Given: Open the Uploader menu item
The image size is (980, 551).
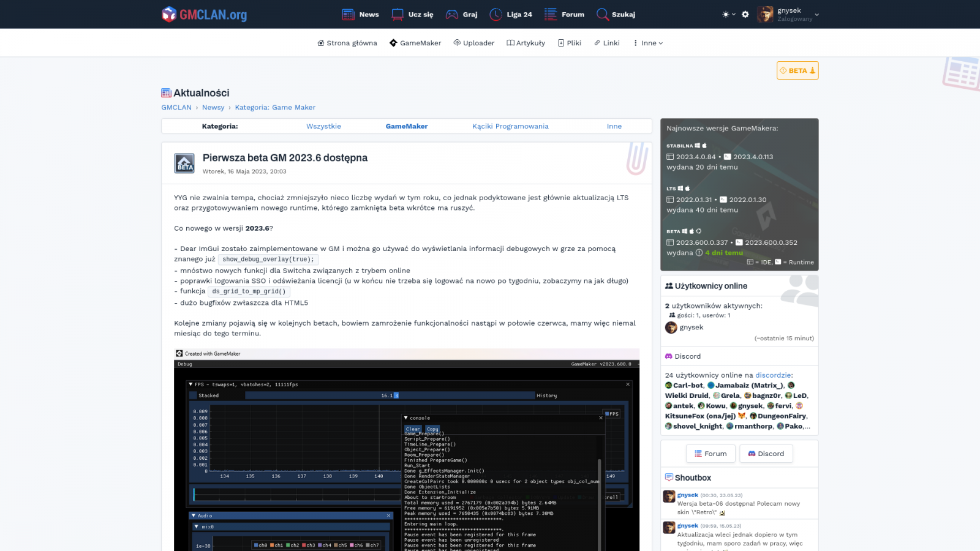Looking at the screenshot, I should (473, 43).
